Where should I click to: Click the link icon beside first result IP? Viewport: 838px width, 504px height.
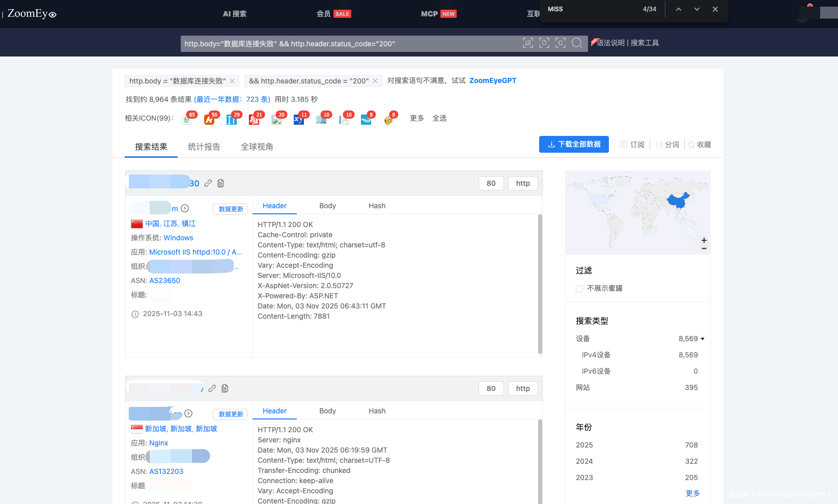point(208,183)
